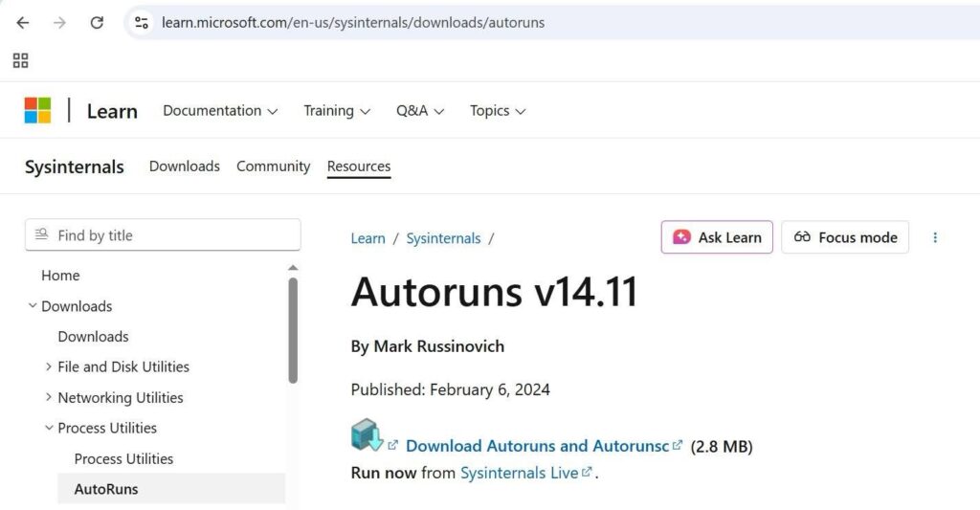Click the Find by title search field
Image resolution: width=980 pixels, height=510 pixels.
coord(163,235)
